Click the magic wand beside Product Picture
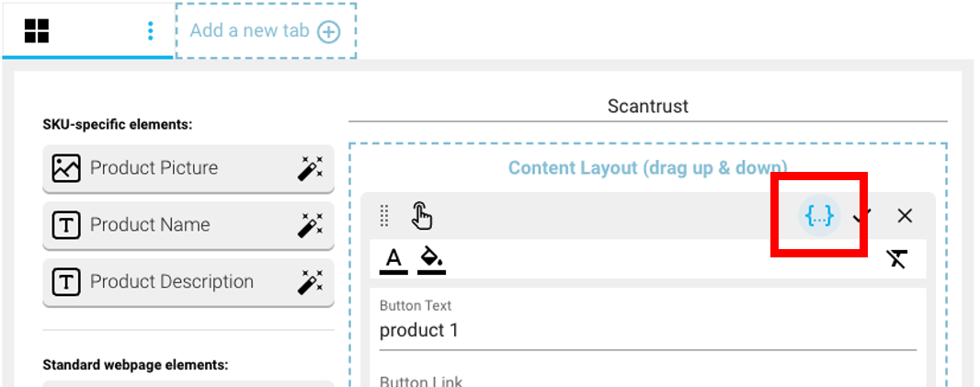The width and height of the screenshot is (980, 387). point(311,168)
